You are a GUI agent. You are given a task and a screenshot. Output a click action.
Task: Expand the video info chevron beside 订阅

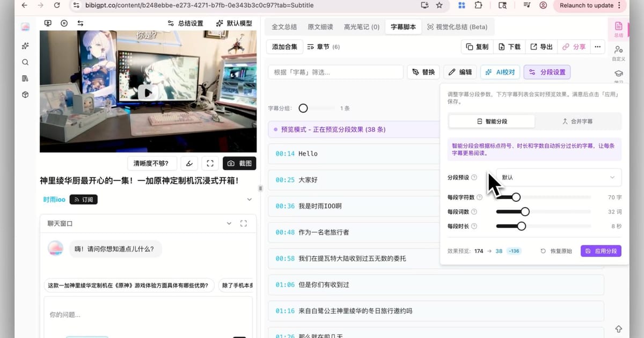coord(249,200)
